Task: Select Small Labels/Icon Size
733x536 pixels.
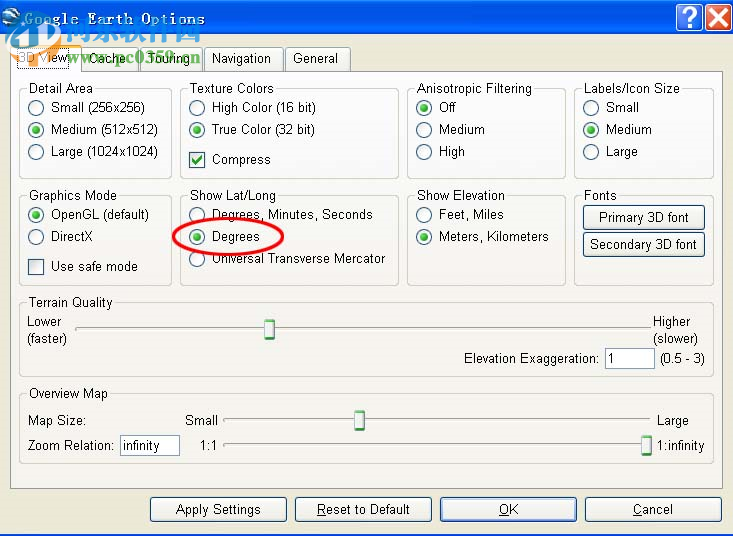Action: click(611, 108)
